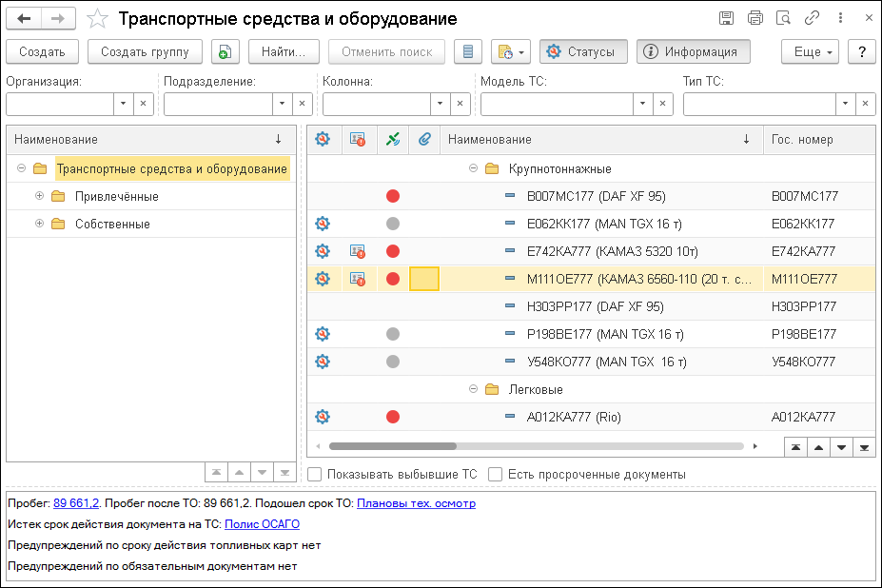
Task: Open the Колонна dropdown list
Action: click(x=440, y=104)
